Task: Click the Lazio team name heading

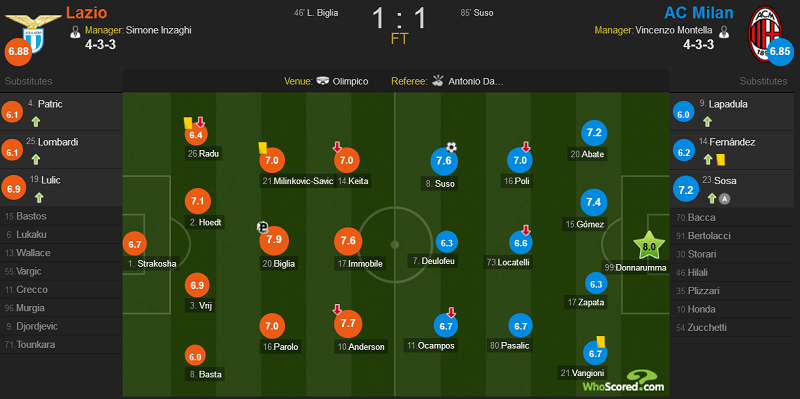Action: pos(87,12)
